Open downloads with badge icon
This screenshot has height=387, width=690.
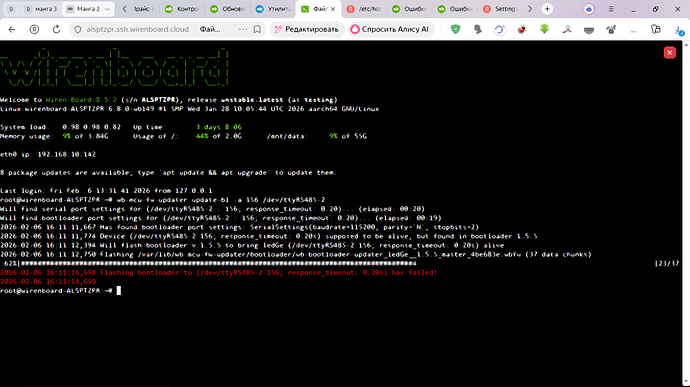tap(678, 30)
